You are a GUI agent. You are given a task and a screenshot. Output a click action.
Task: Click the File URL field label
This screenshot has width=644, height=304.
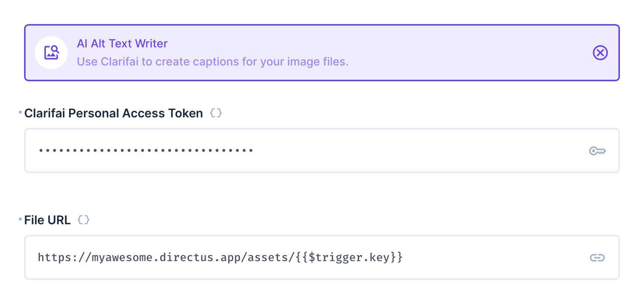click(x=47, y=220)
